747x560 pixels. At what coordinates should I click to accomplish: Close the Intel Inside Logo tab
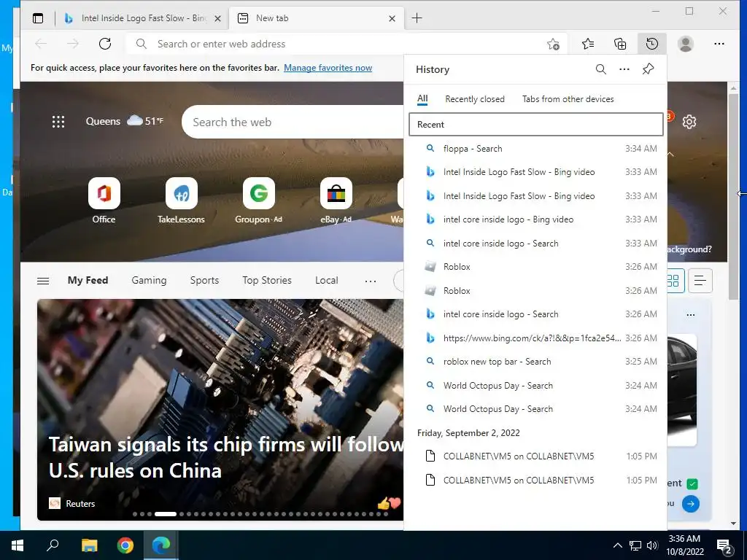[x=217, y=18]
